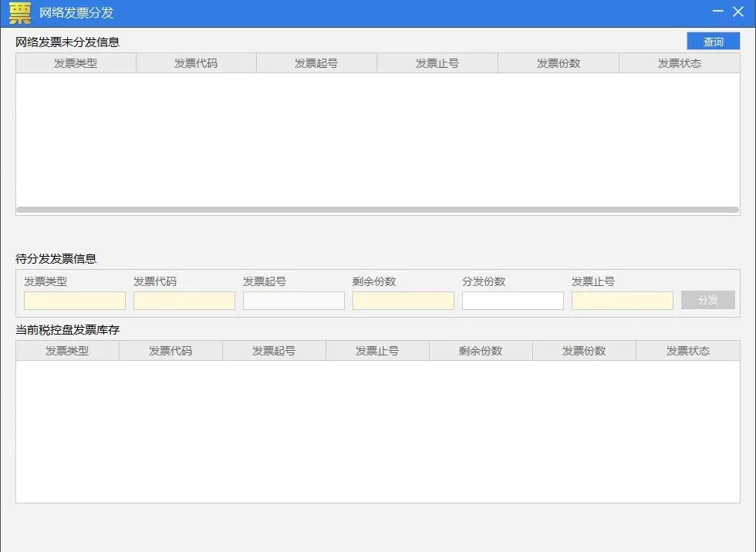
Task: Click the 发票代码 column header in top table
Action: coord(195,62)
